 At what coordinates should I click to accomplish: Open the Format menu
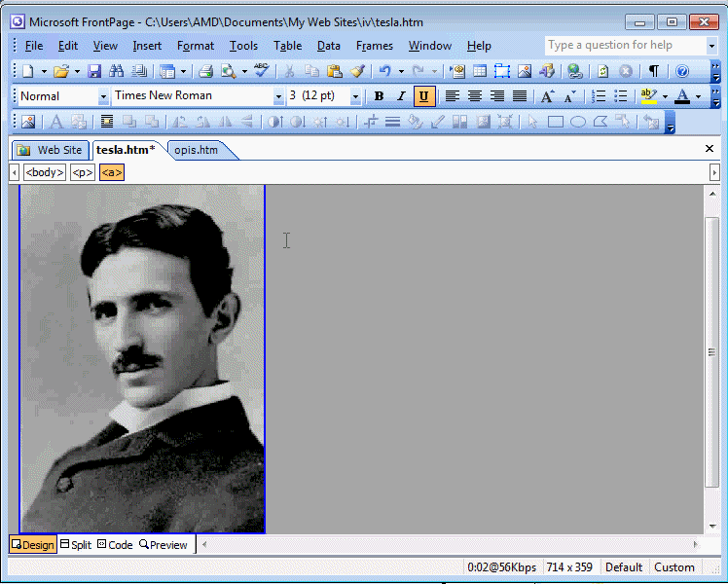(x=195, y=46)
